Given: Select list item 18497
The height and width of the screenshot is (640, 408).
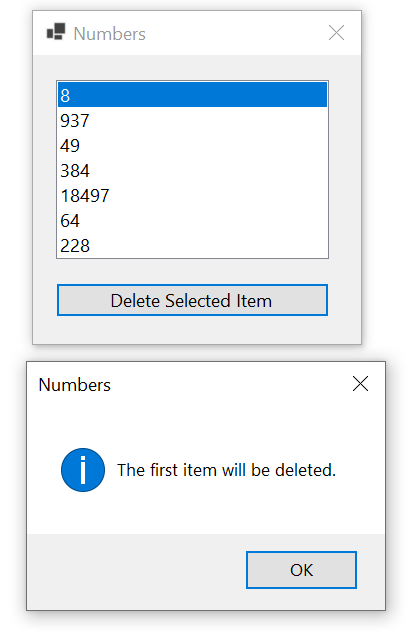Looking at the screenshot, I should point(192,196).
